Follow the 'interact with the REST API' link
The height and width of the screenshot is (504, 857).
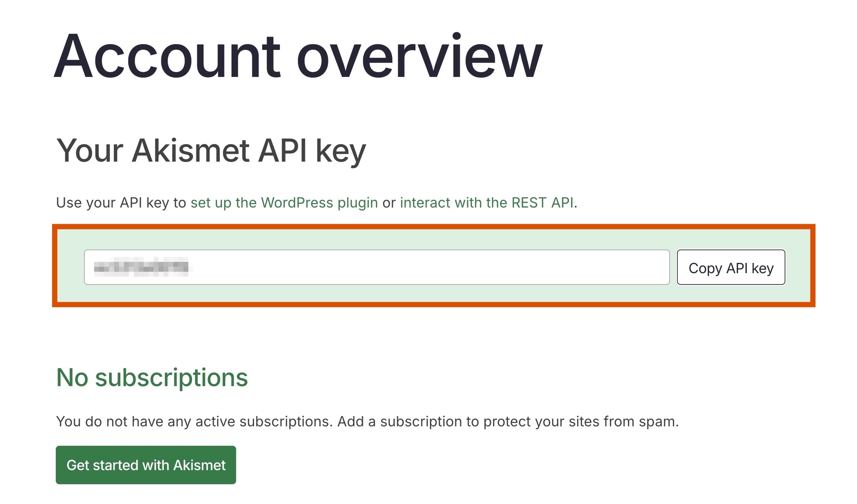point(486,203)
